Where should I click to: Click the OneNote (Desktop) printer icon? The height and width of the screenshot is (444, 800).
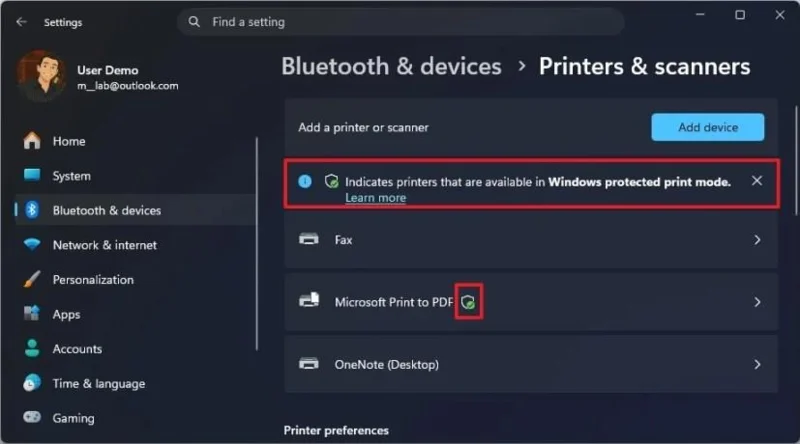point(309,363)
